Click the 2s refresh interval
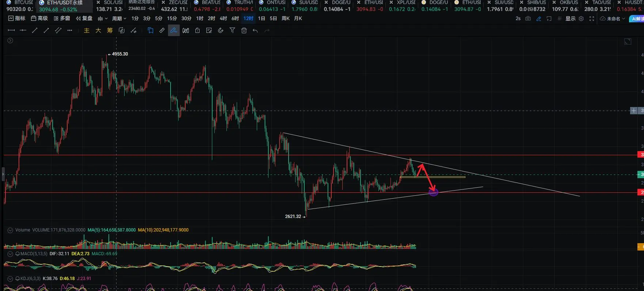Viewport: 644px width, 291px height. point(518,19)
